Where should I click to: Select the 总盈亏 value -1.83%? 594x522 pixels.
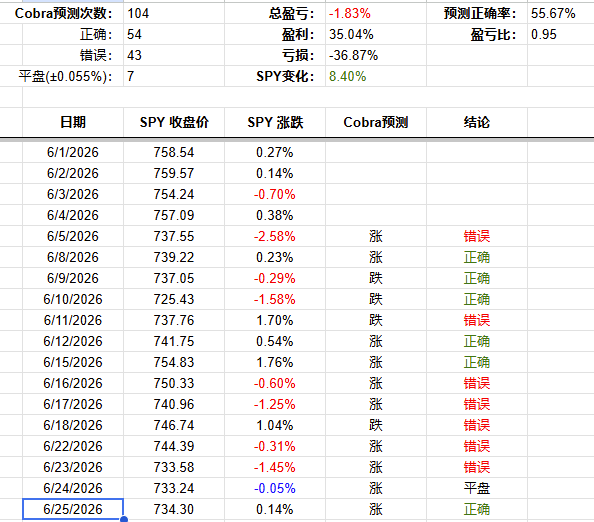tap(376, 14)
